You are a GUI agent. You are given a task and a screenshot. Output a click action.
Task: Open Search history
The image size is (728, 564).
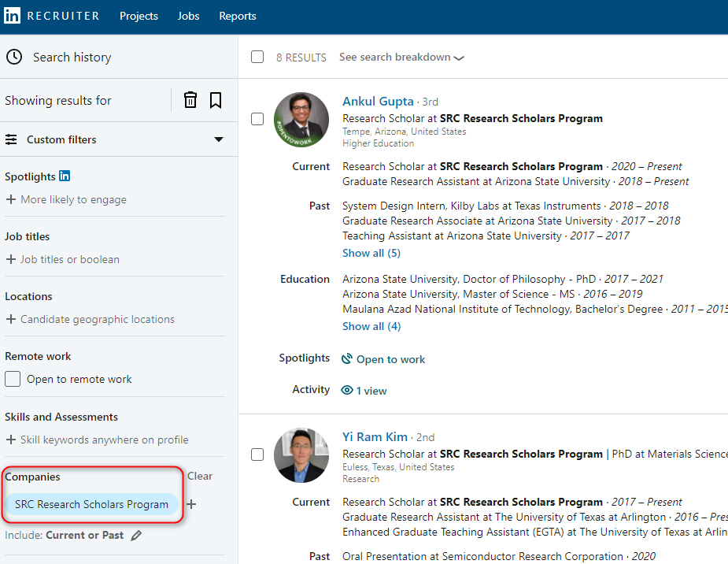point(72,58)
